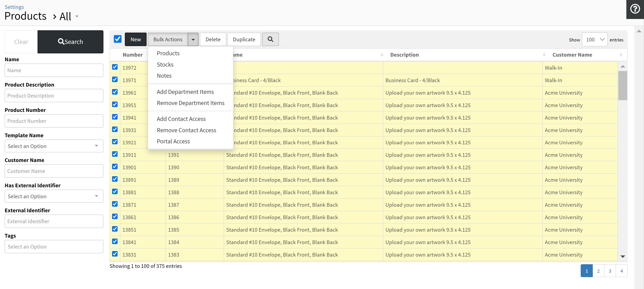Click table scroll down arrow
The height and width of the screenshot is (289, 644).
(623, 257)
